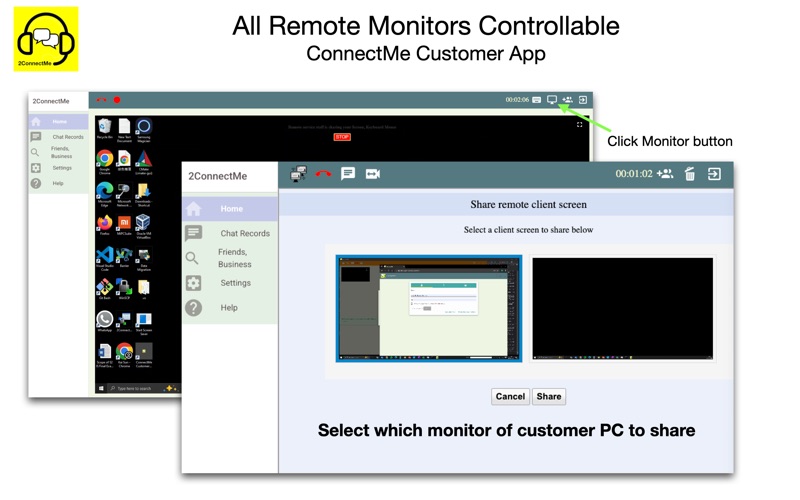Open Settings in the front window sidebar
The image size is (800, 500).
point(230,283)
